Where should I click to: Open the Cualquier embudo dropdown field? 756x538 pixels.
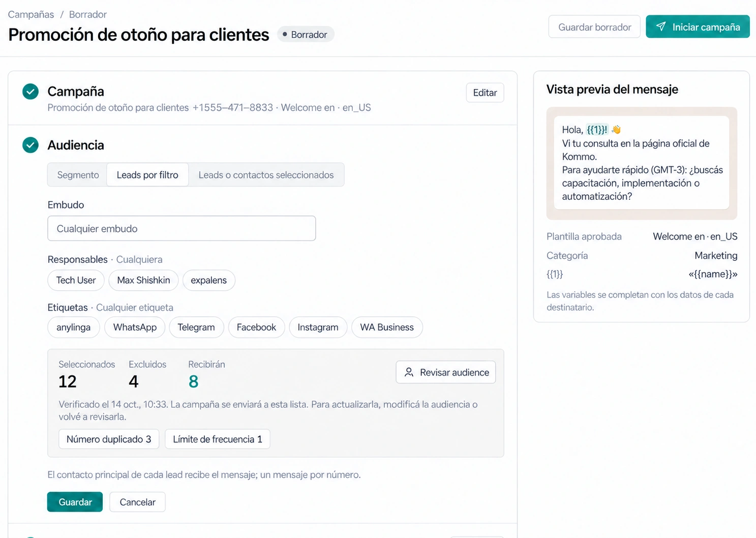point(182,228)
